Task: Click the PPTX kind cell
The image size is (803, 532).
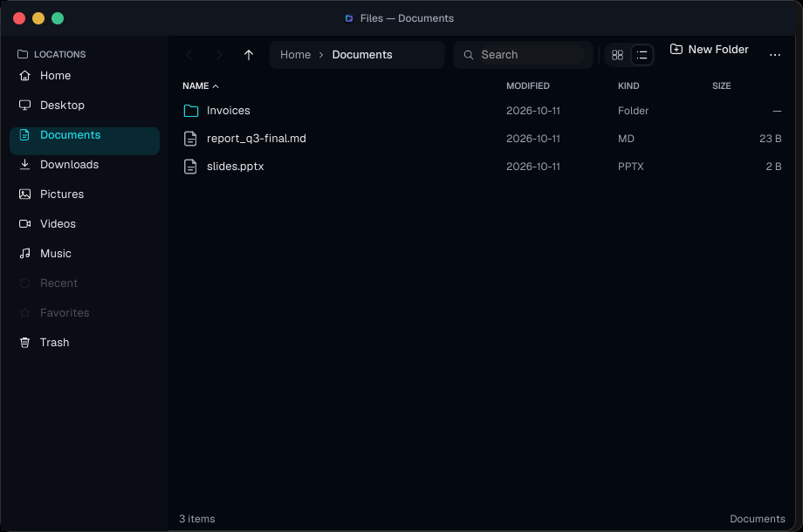Action: pyautogui.click(x=630, y=167)
